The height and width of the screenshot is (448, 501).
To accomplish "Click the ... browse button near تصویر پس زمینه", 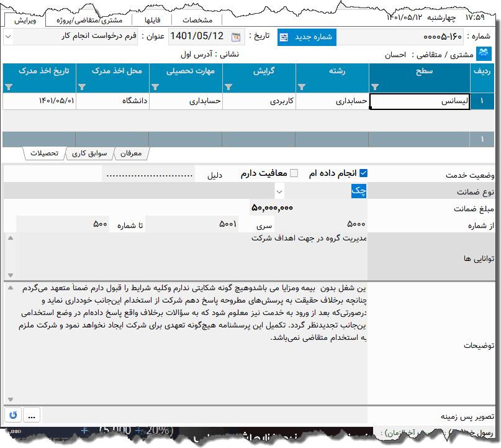I will (31, 415).
